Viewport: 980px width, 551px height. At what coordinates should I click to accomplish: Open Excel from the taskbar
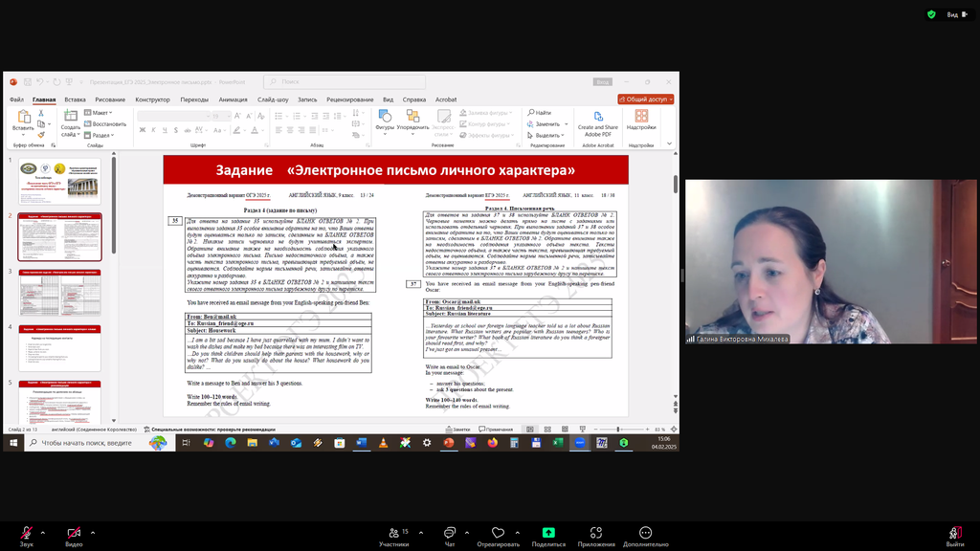pos(558,443)
